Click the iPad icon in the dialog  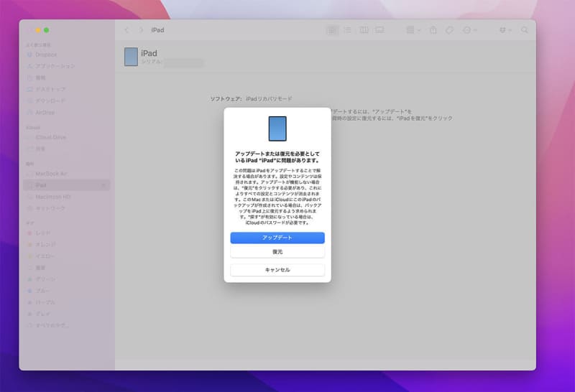point(277,129)
